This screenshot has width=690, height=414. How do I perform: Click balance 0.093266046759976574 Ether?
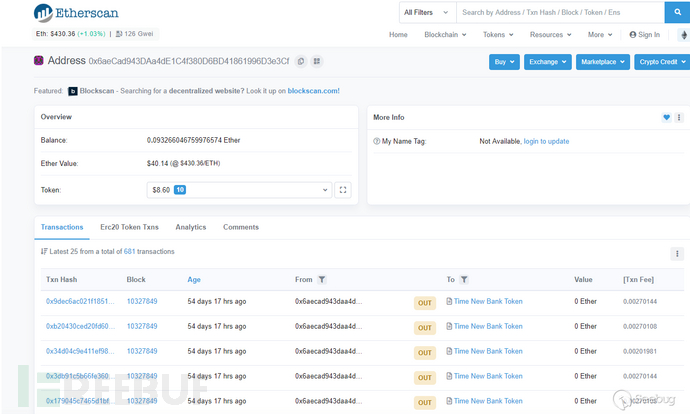[x=193, y=140]
